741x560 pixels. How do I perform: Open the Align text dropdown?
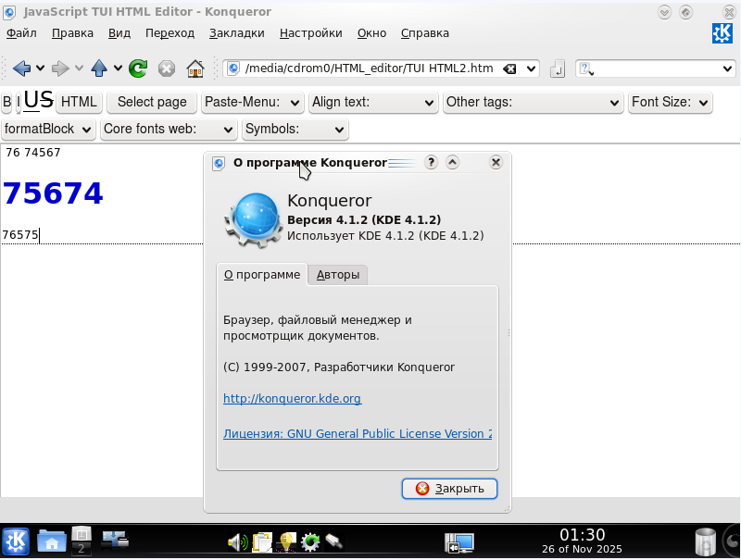click(x=373, y=102)
